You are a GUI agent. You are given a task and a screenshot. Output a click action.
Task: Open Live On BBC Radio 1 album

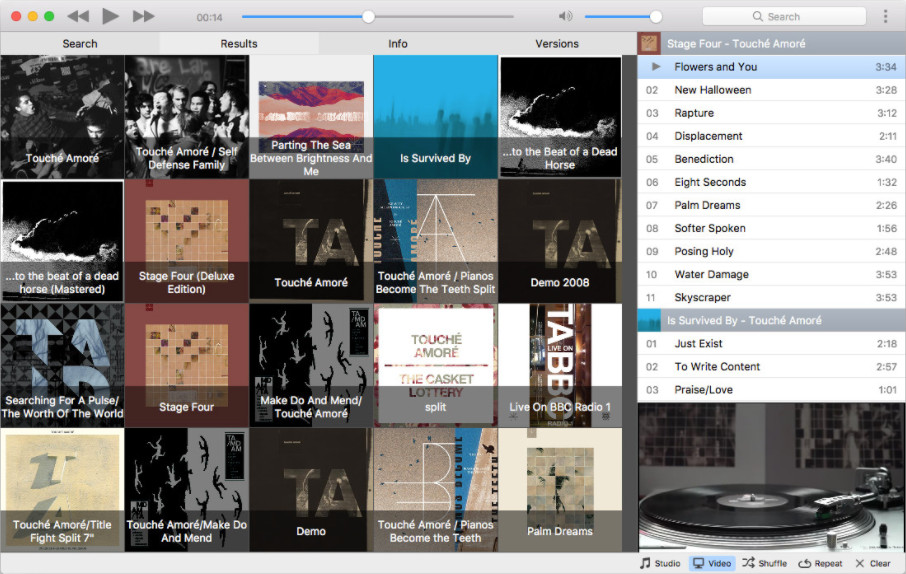point(560,365)
